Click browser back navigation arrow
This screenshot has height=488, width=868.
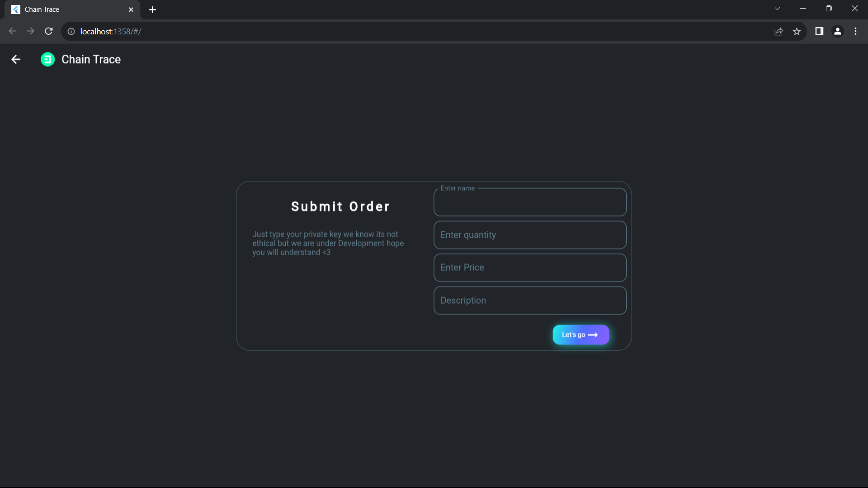(13, 31)
